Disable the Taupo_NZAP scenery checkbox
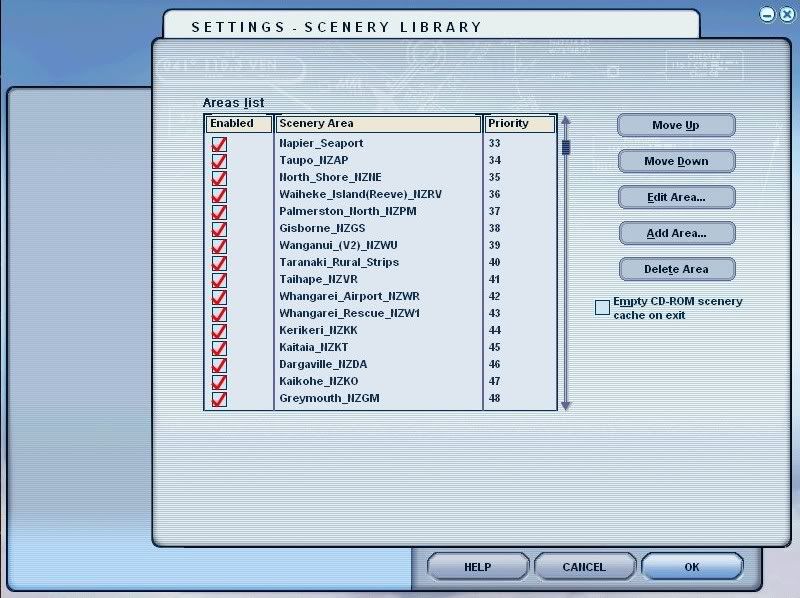800x598 pixels. (x=219, y=161)
